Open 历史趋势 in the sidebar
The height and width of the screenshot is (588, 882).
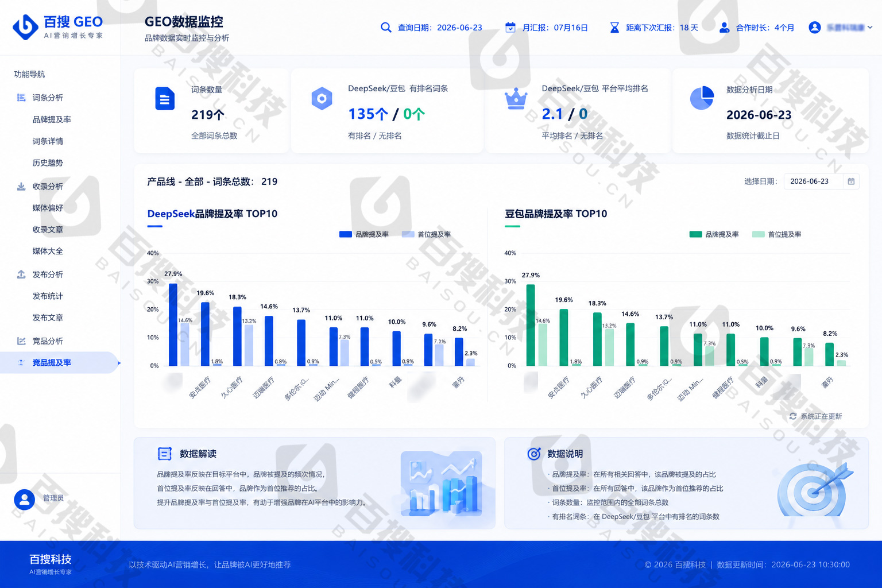(x=48, y=163)
